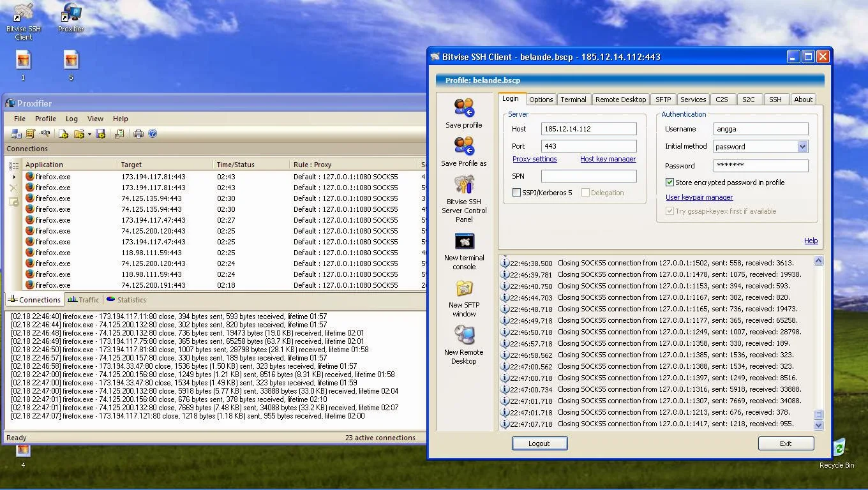Click Help link in Login tab
868x490 pixels.
coord(811,241)
